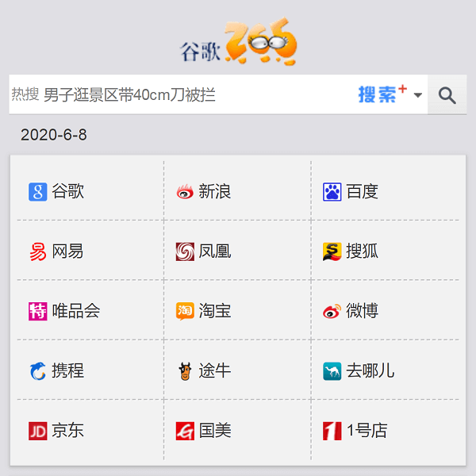Expand the search engine dropdown arrow
Screen dimensions: 476x476
418,95
